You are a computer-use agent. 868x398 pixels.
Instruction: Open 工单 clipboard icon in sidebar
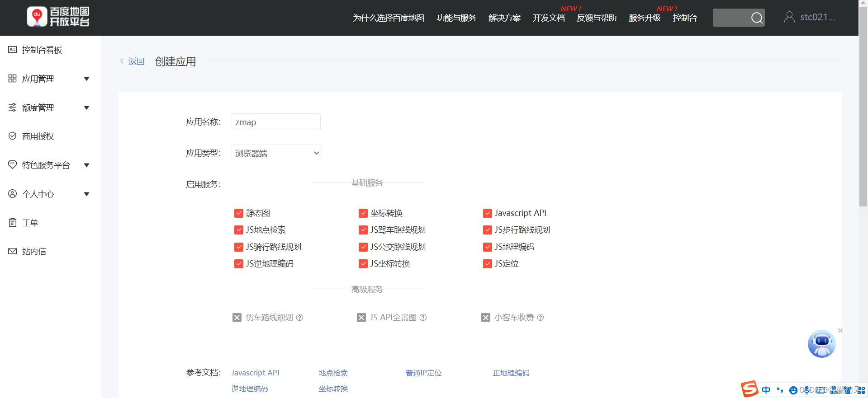(x=13, y=222)
